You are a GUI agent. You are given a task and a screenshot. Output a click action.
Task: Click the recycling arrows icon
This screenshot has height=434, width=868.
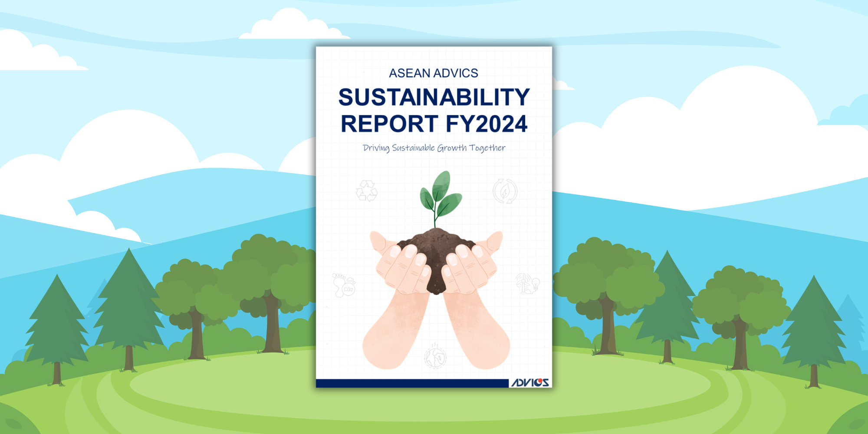[367, 191]
